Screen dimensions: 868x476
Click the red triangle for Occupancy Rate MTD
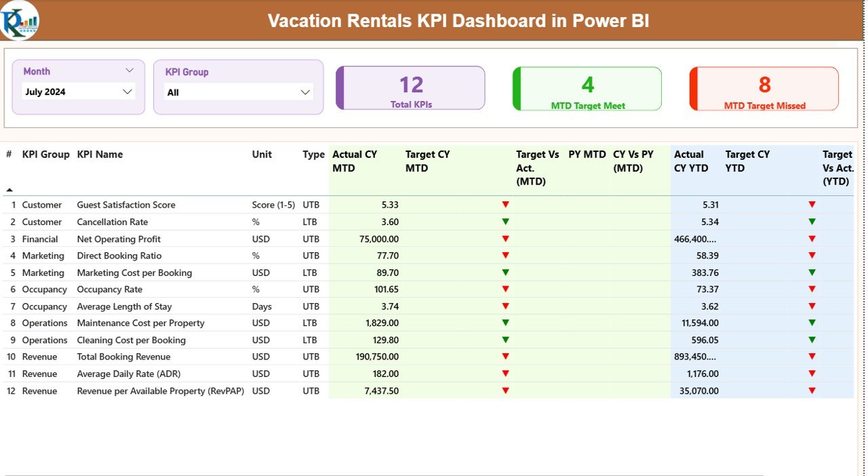[x=505, y=289]
